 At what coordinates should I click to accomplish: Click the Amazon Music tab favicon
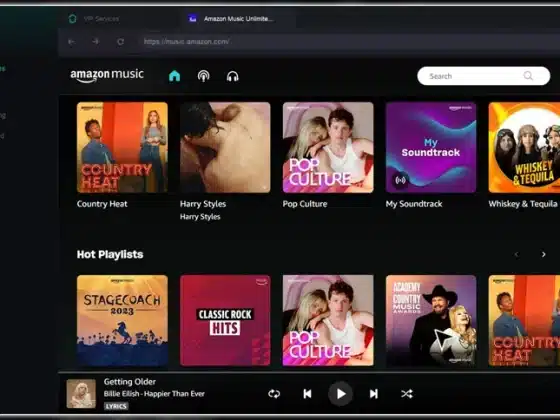[192, 19]
